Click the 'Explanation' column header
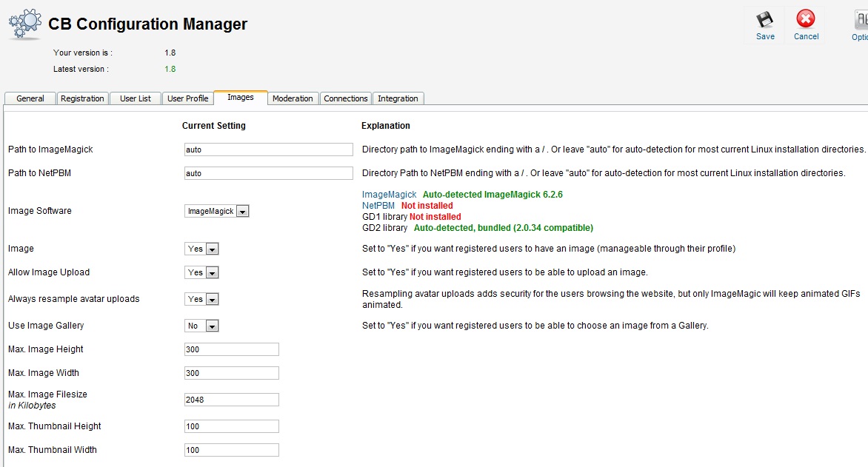 tap(386, 126)
